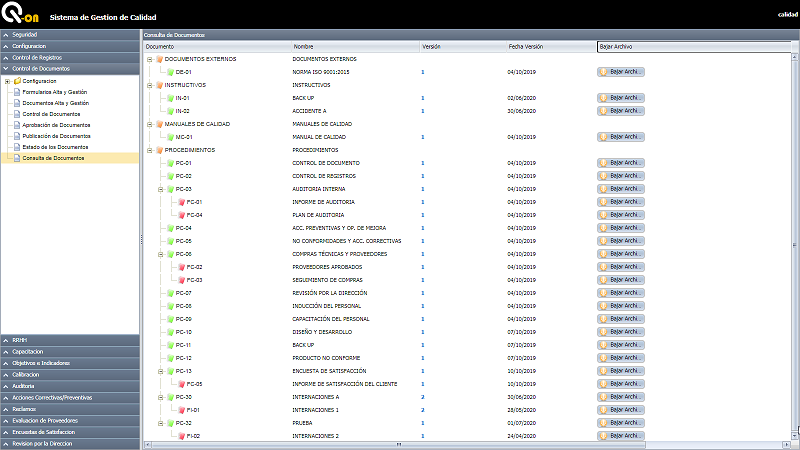Viewport: 800px width, 450px height.
Task: Collapse the PC-06 tree node
Action: click(x=160, y=254)
